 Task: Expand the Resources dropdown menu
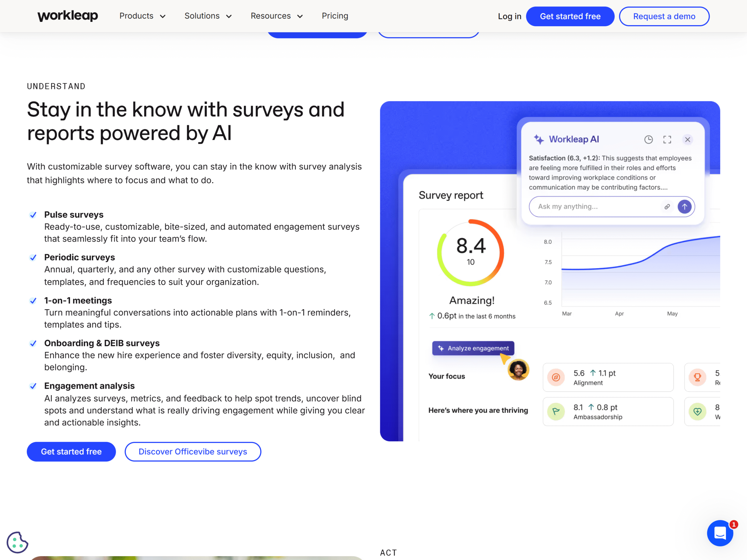pyautogui.click(x=276, y=16)
